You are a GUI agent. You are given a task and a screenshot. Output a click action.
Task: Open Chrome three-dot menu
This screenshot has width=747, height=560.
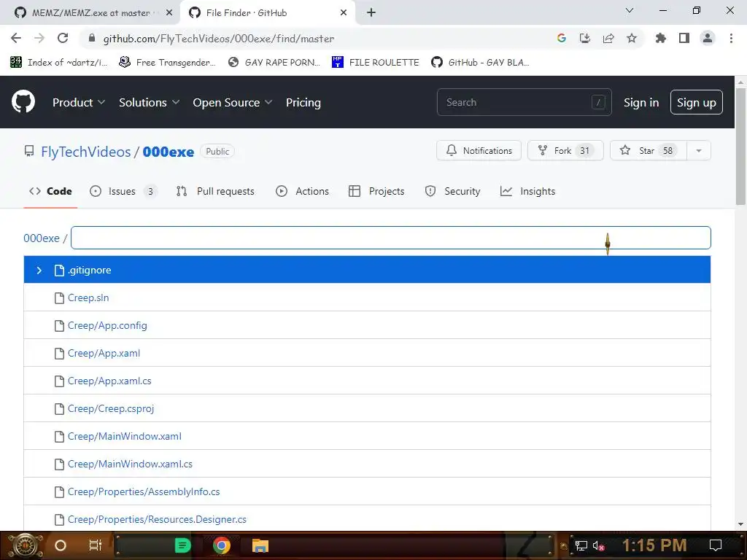(x=731, y=38)
